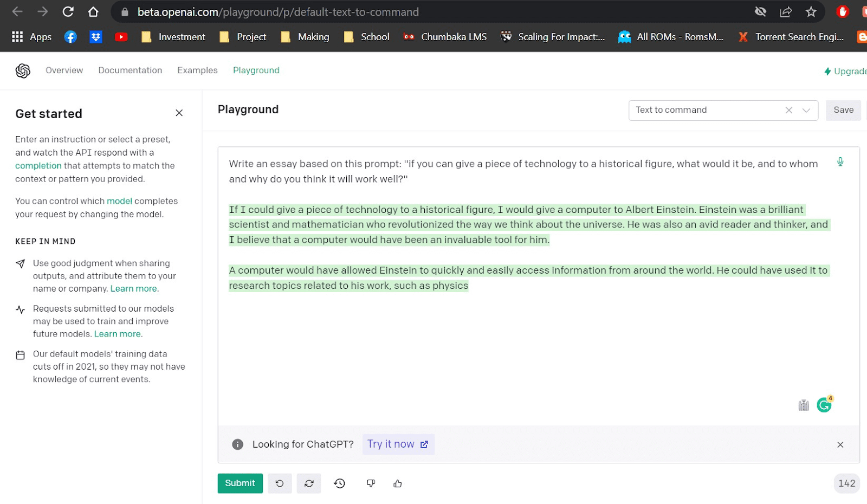Click the thumbs up feedback icon
Viewport: 867px width, 504px height.
coord(398,483)
